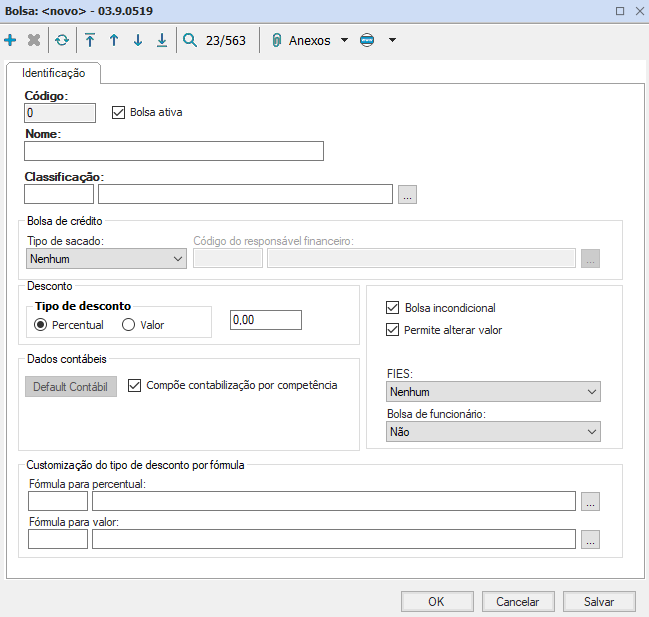Toggle Compõe contabilização por competência checkbox
Screen dimensions: 649x617
click(x=135, y=385)
